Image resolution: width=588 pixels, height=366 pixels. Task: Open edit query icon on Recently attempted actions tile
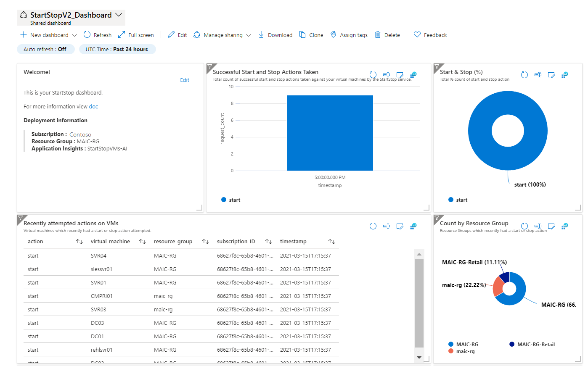[x=400, y=226]
